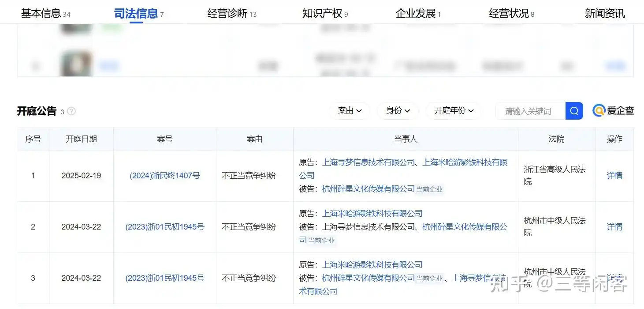
Task: Open 杭州碎星文化传媒有限公司 defendant link in row 2
Action: [403, 233]
